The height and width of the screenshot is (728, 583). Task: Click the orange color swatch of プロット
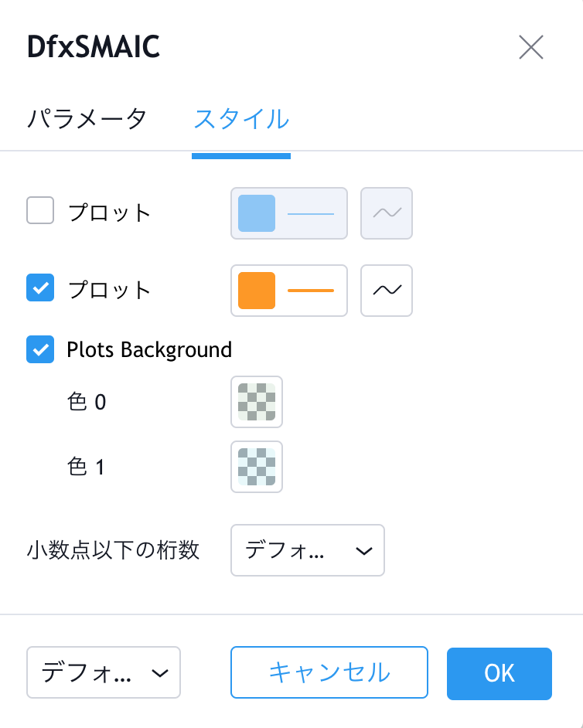coord(257,291)
